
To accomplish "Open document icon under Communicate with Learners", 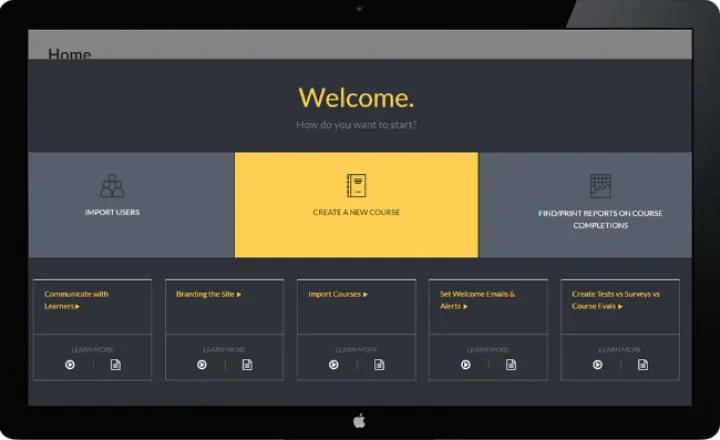I will point(115,365).
